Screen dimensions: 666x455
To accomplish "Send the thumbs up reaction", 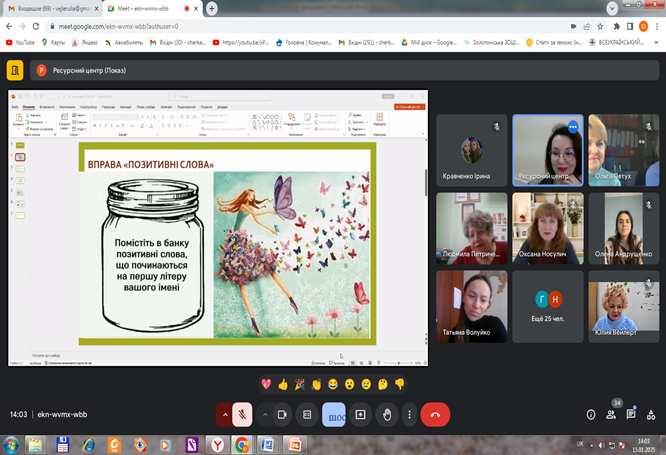I will 283,384.
